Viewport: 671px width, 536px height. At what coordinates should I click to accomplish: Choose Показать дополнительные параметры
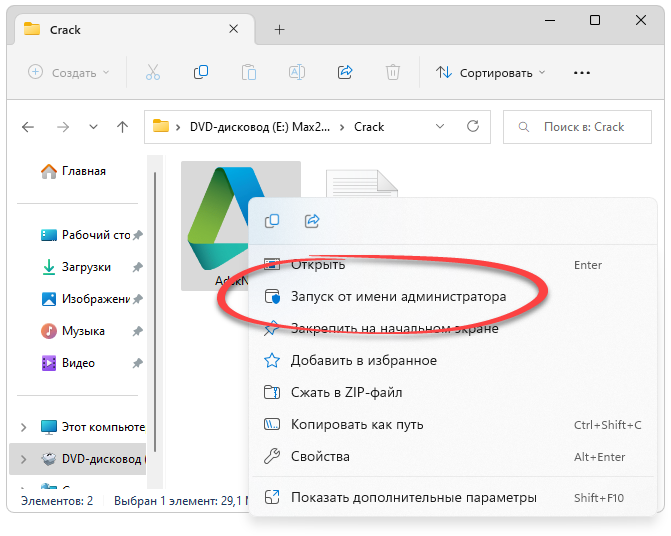[453, 498]
